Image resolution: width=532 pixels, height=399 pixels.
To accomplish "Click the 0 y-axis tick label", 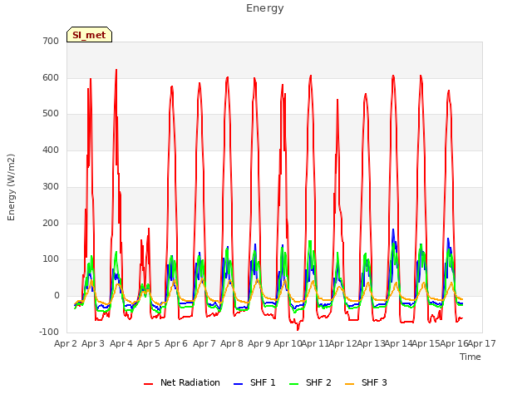I will click(57, 296).
